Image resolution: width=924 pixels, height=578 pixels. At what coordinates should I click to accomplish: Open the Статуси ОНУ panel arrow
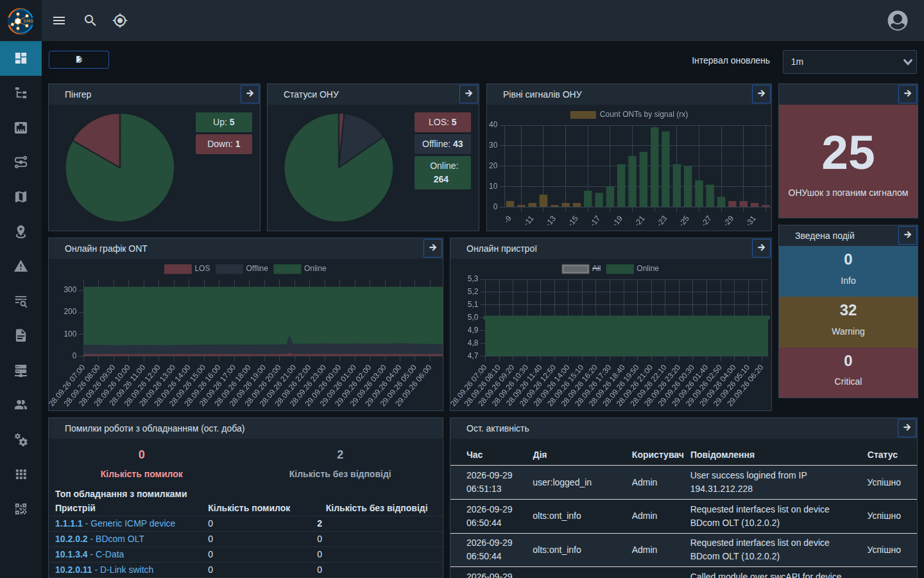(x=469, y=94)
